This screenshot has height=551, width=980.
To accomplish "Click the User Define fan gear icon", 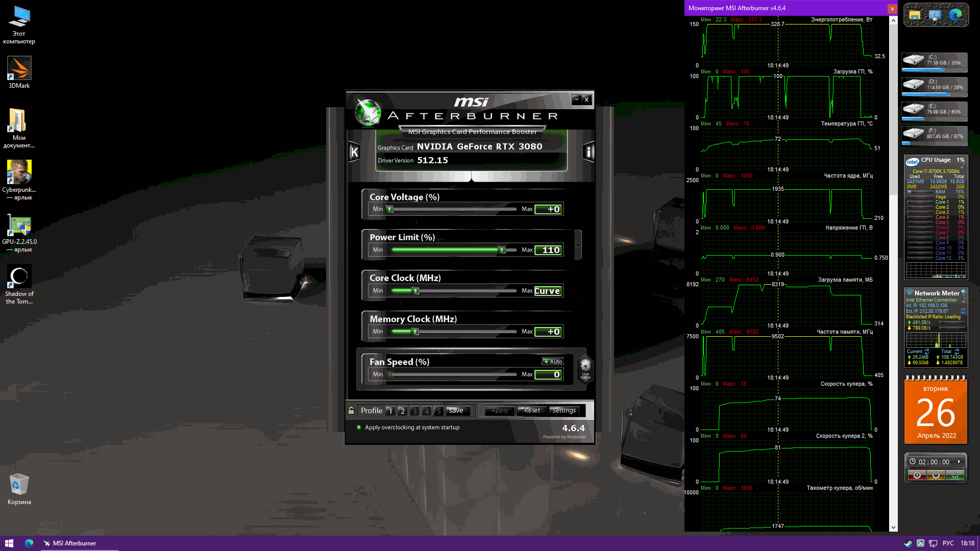I will pos(585,367).
